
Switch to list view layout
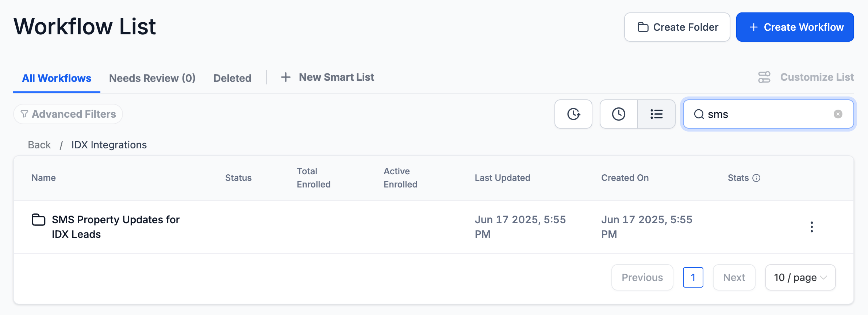[656, 114]
